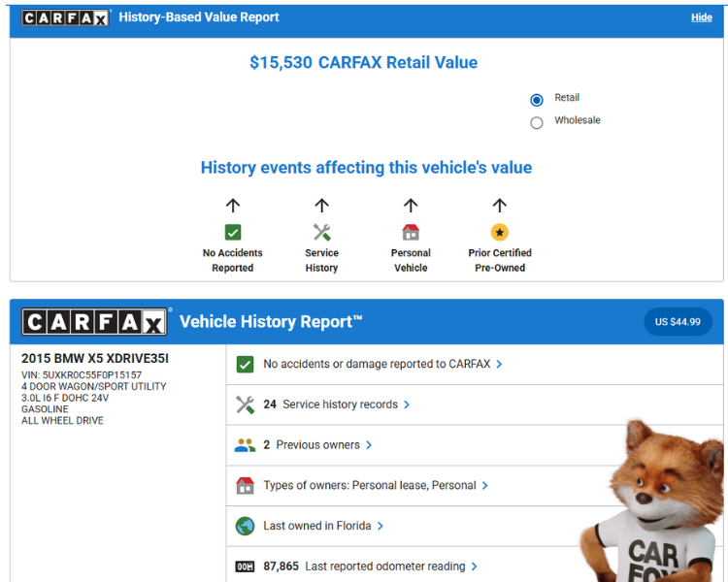
Task: Click the green checkmark icon in the no-accidents row
Action: [245, 365]
